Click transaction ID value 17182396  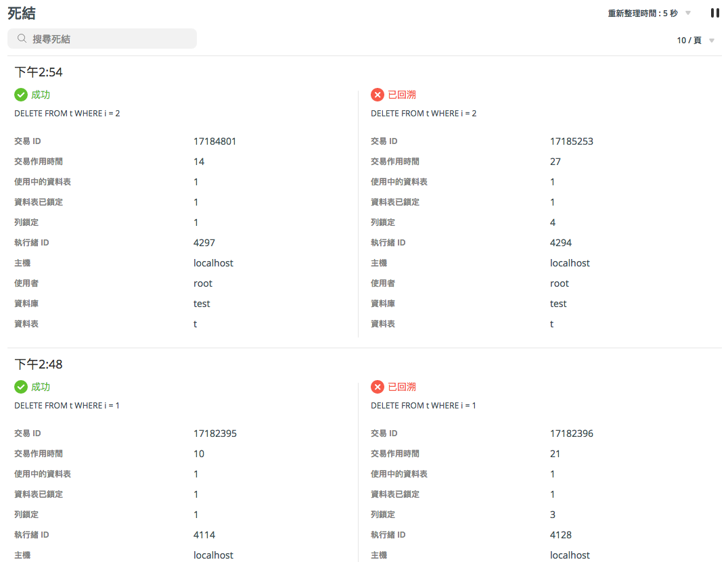(571, 434)
